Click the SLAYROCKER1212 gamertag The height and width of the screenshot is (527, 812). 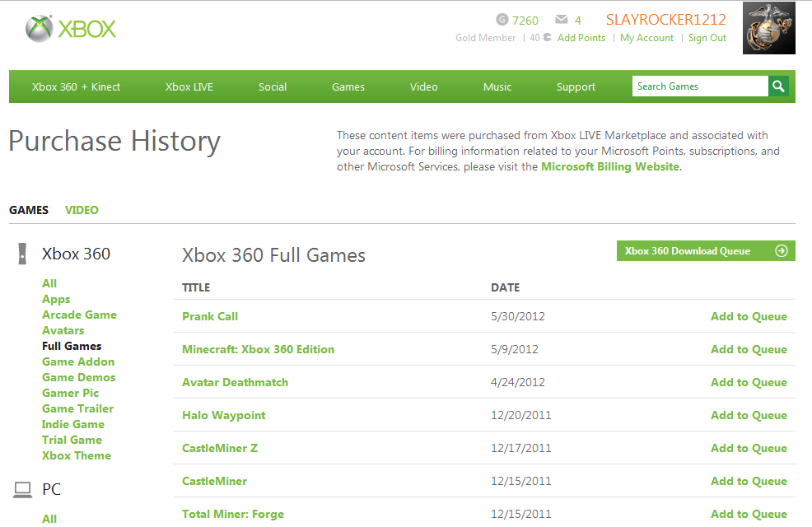pyautogui.click(x=666, y=20)
